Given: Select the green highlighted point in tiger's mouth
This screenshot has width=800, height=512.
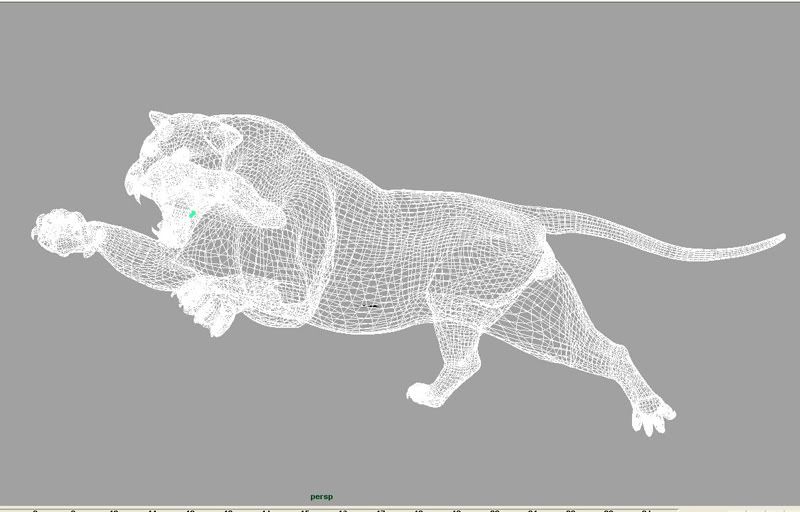Looking at the screenshot, I should coord(193,213).
